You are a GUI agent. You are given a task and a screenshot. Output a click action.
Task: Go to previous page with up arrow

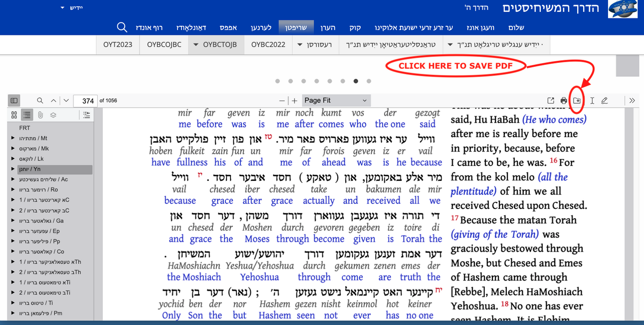(54, 101)
